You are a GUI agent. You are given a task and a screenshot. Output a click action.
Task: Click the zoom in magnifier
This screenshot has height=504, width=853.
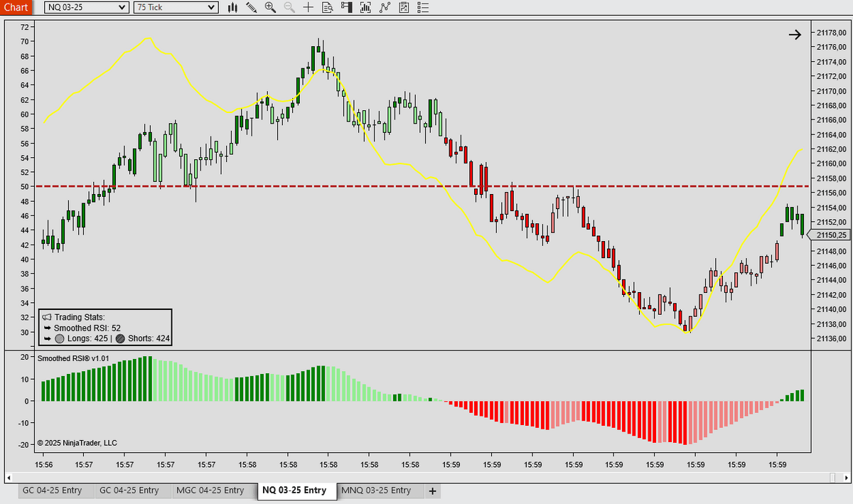pos(270,8)
